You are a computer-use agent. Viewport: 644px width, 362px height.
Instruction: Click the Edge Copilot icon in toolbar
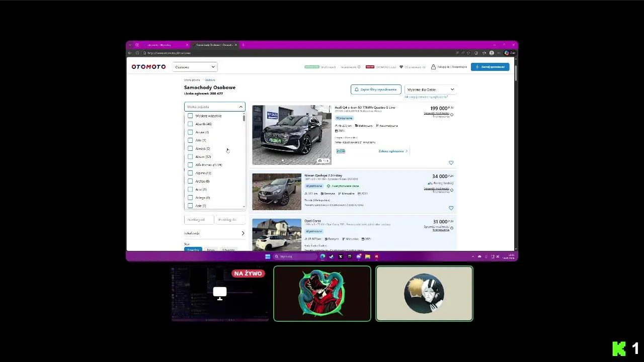point(507,53)
